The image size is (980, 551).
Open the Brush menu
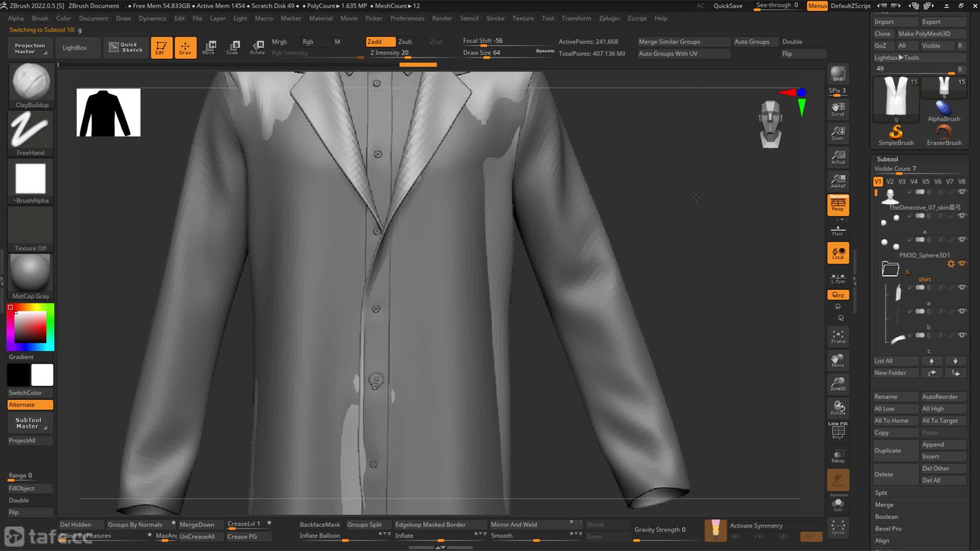(x=40, y=18)
